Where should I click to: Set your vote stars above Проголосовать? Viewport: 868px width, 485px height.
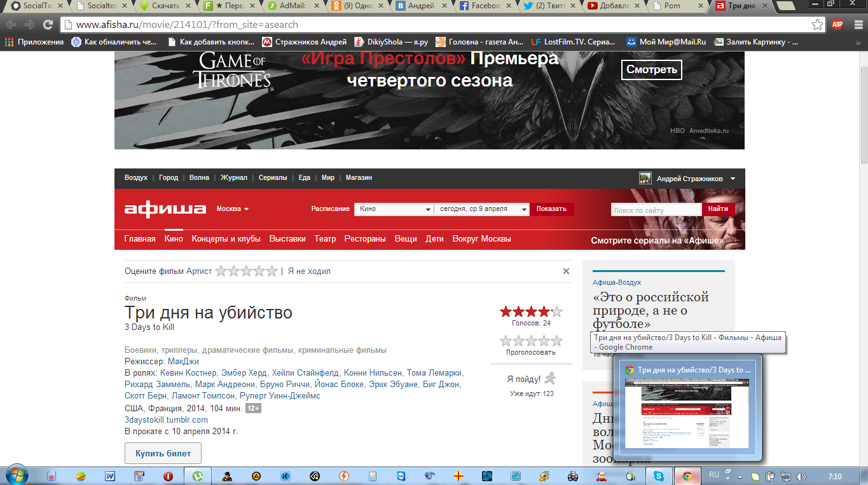click(531, 341)
